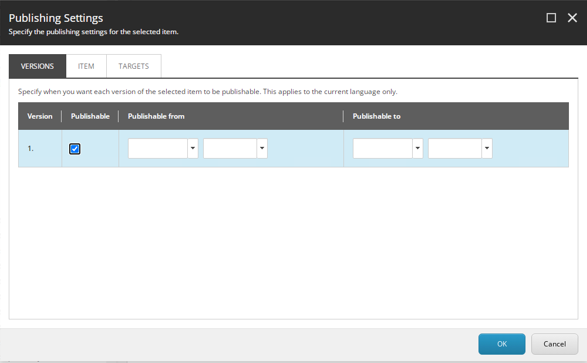Click the Publishable from column header
587x363 pixels.
tap(156, 116)
